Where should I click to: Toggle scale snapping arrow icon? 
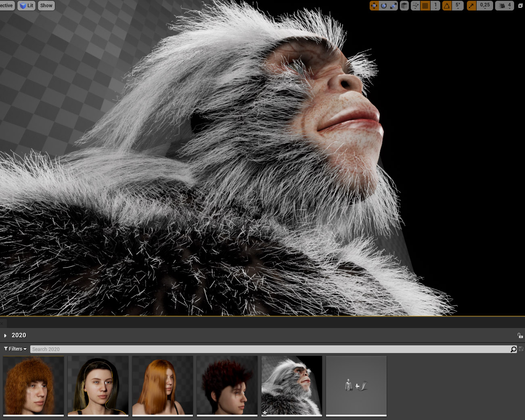coord(471,6)
